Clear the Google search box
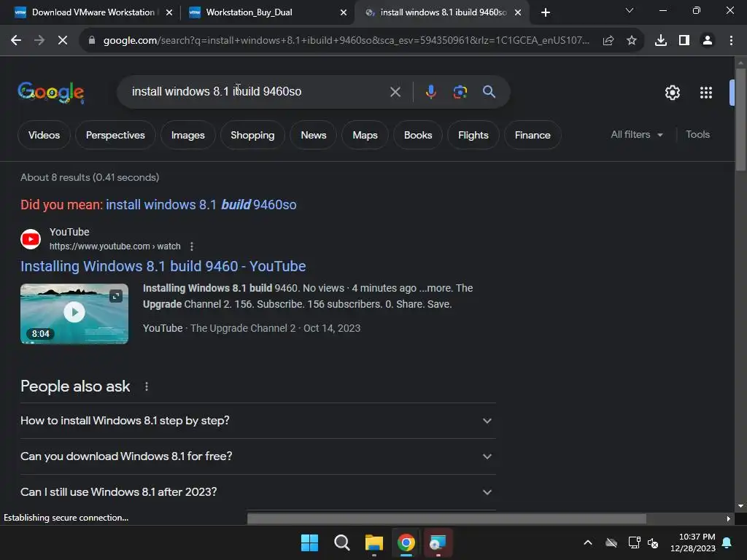The height and width of the screenshot is (560, 747). [x=395, y=91]
